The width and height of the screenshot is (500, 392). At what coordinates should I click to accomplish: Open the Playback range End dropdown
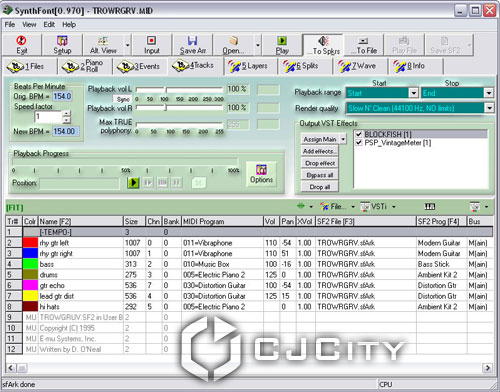[489, 93]
